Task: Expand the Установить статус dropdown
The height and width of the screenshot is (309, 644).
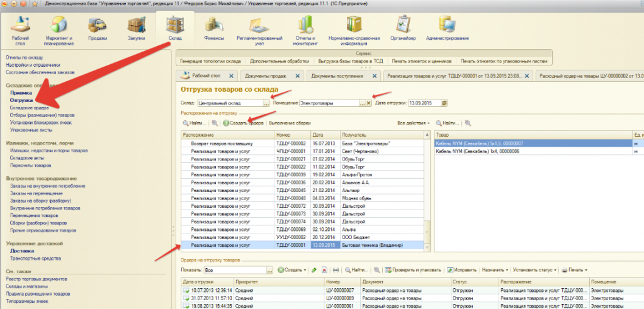Action: 534,269
